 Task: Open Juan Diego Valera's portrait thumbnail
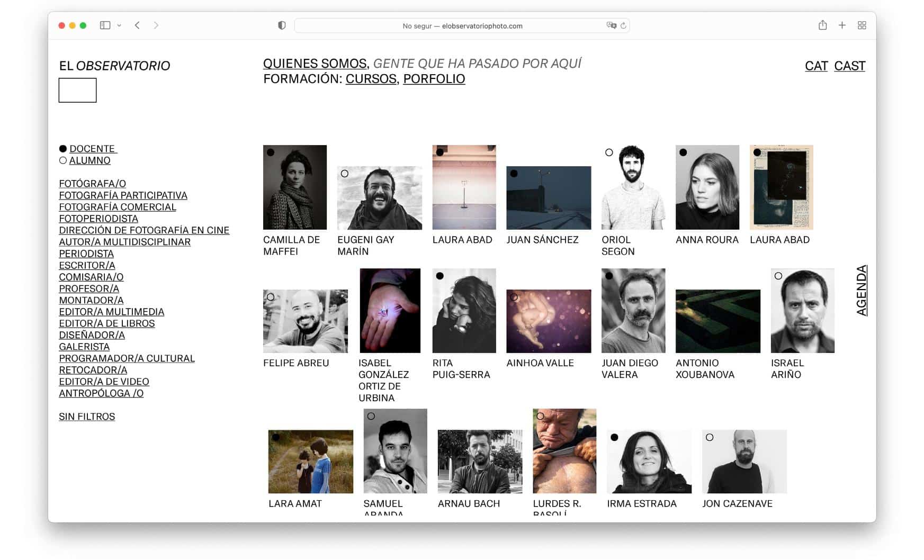[x=633, y=311]
